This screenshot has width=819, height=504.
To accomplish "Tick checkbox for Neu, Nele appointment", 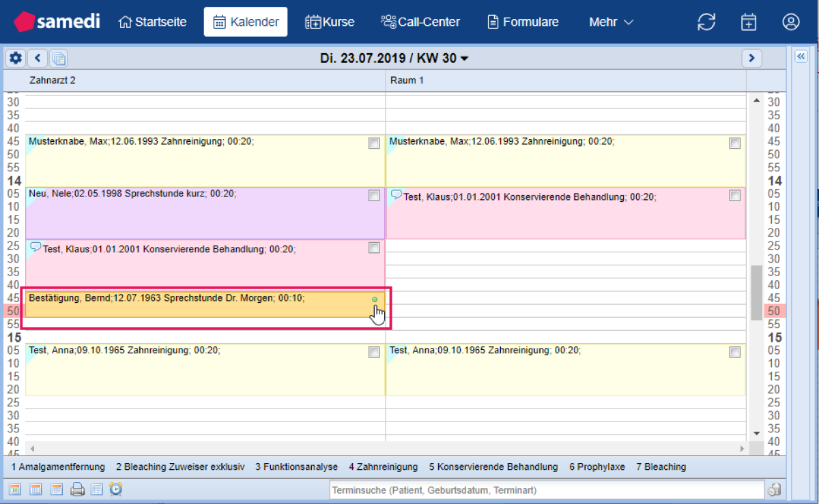I will [374, 196].
